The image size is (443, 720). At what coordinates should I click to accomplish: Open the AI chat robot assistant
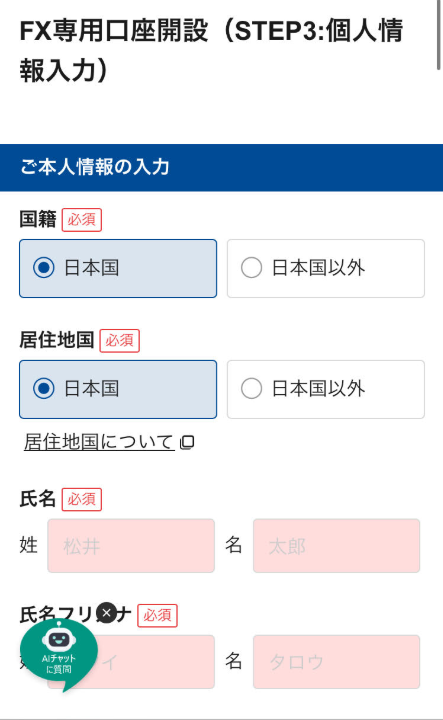click(x=59, y=653)
